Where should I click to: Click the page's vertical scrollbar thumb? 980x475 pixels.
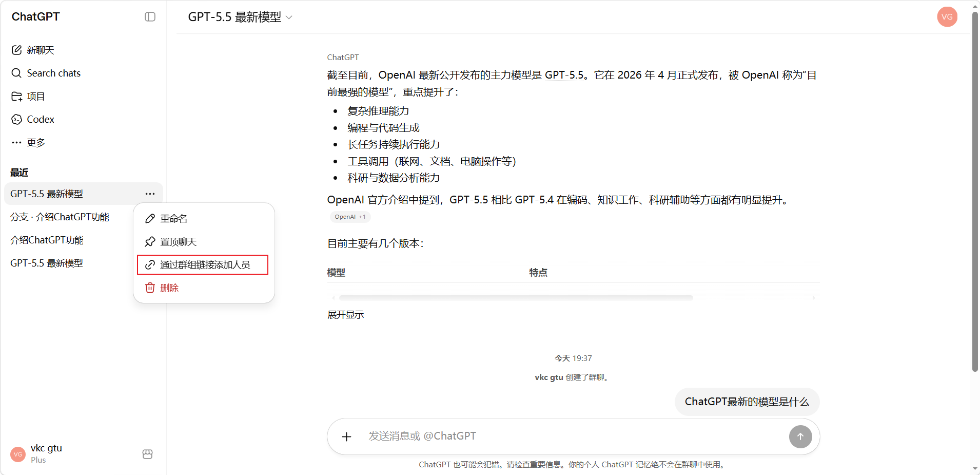click(975, 191)
